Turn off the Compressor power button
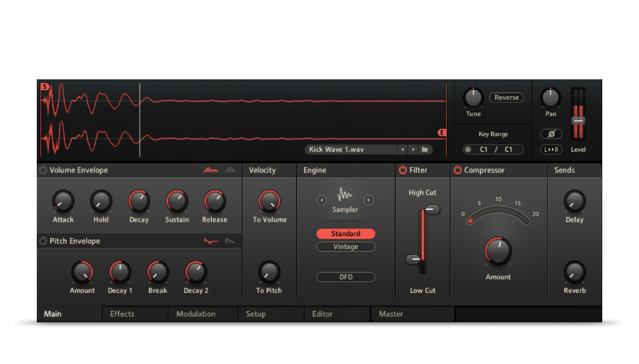 click(458, 170)
